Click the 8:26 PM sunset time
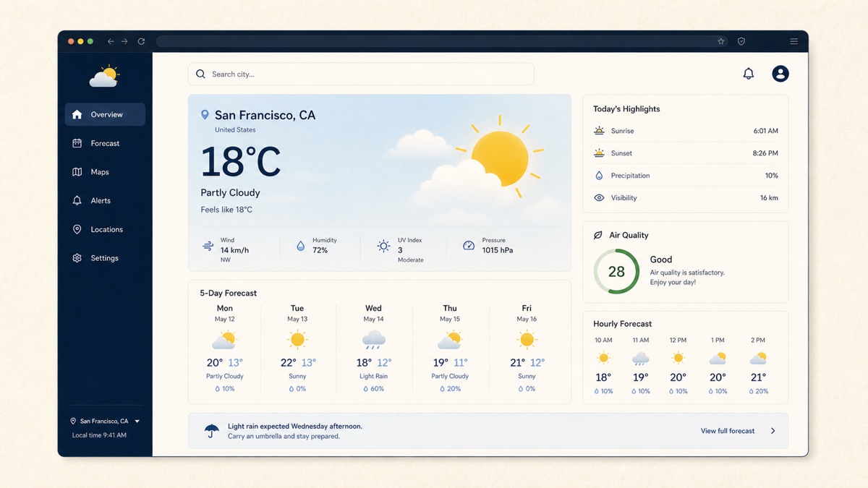Screen dimensions: 868x488 [x=765, y=153]
